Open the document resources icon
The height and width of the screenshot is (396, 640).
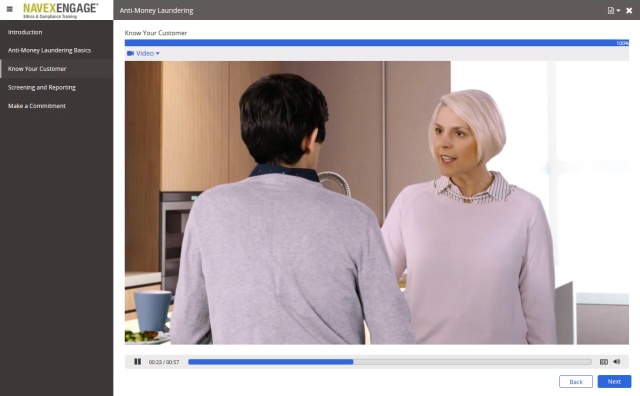point(611,11)
